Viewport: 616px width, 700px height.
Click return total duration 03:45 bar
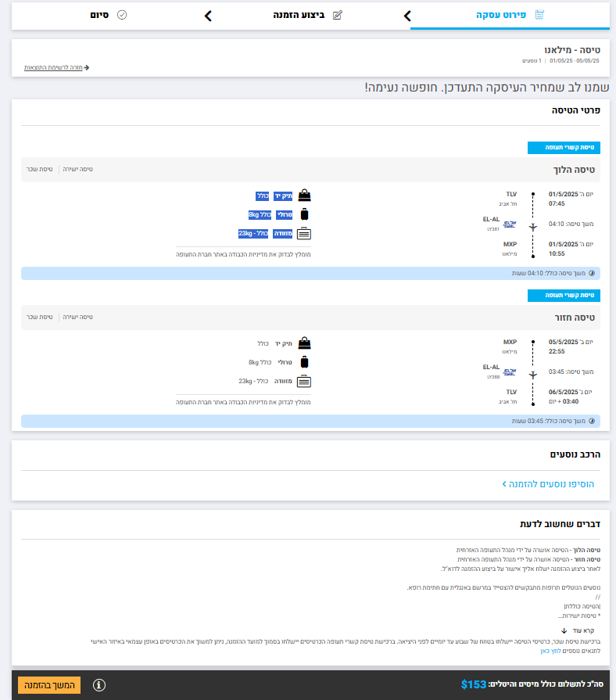[310, 421]
